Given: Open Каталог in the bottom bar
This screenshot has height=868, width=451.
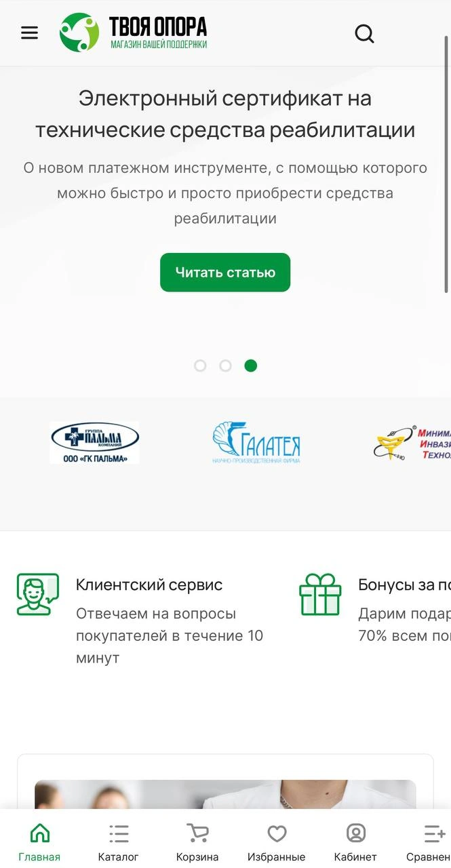Looking at the screenshot, I should pos(118,843).
